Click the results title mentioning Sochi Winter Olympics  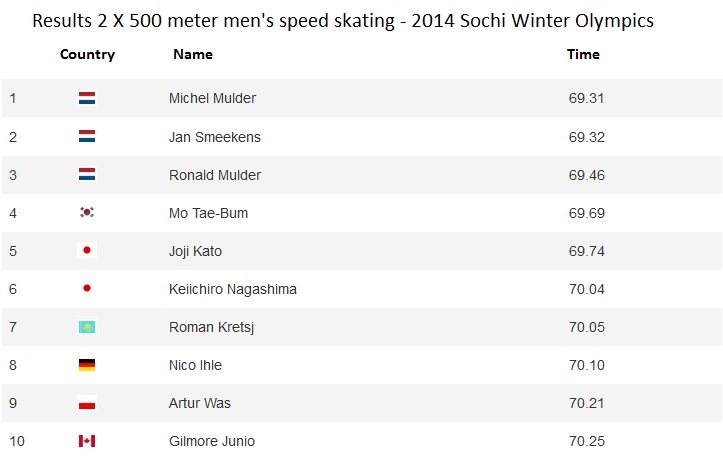(343, 21)
